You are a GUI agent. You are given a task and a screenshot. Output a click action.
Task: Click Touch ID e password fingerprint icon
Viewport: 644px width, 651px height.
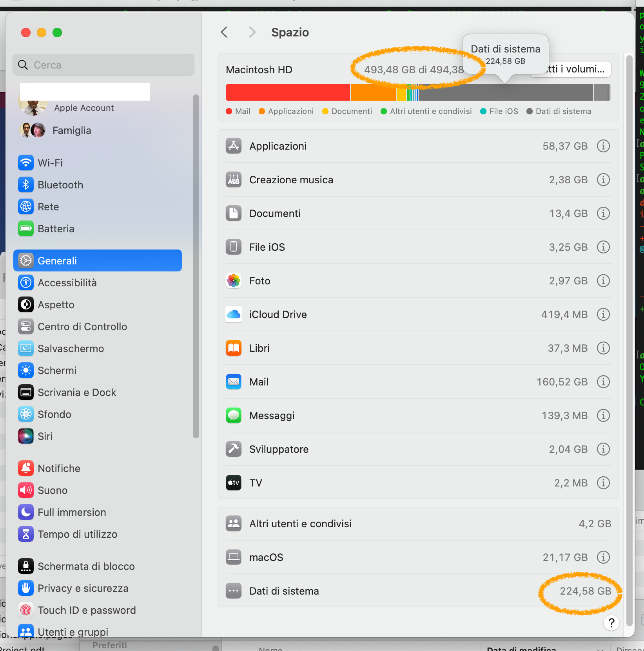[26, 610]
